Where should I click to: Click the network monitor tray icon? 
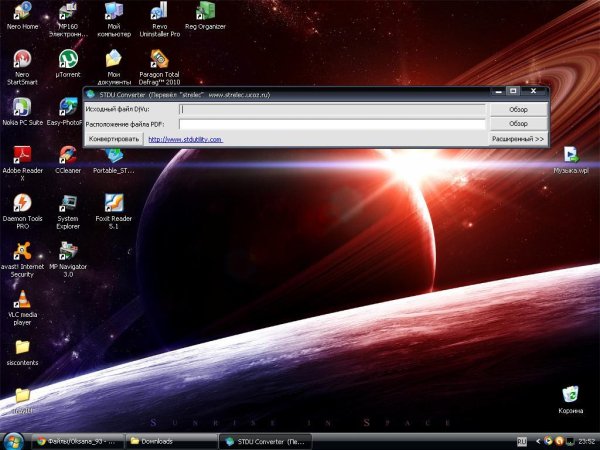(570, 442)
